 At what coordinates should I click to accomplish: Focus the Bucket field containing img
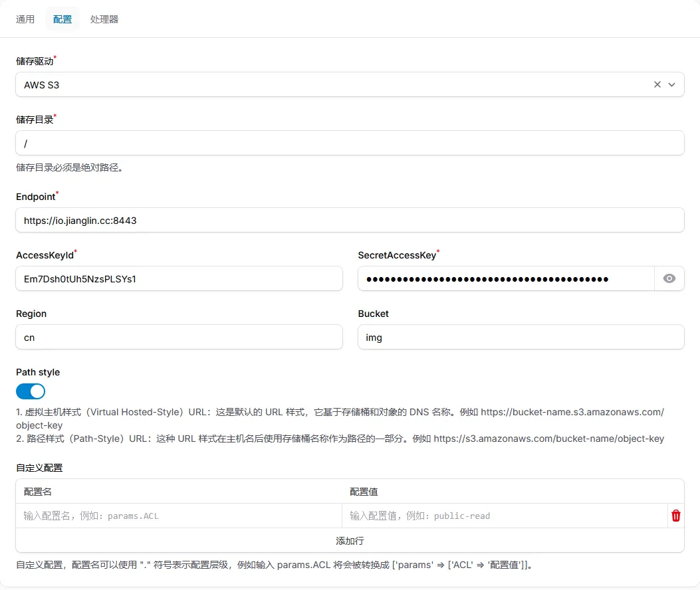(x=521, y=338)
